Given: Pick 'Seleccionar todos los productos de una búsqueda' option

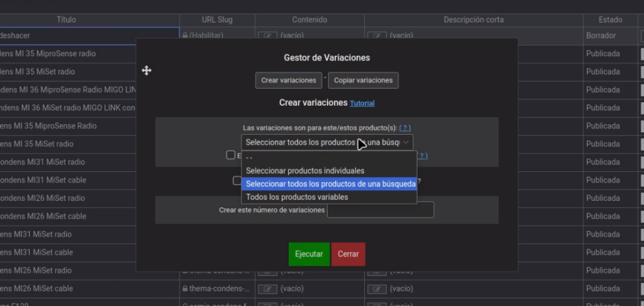Looking at the screenshot, I should tap(329, 184).
